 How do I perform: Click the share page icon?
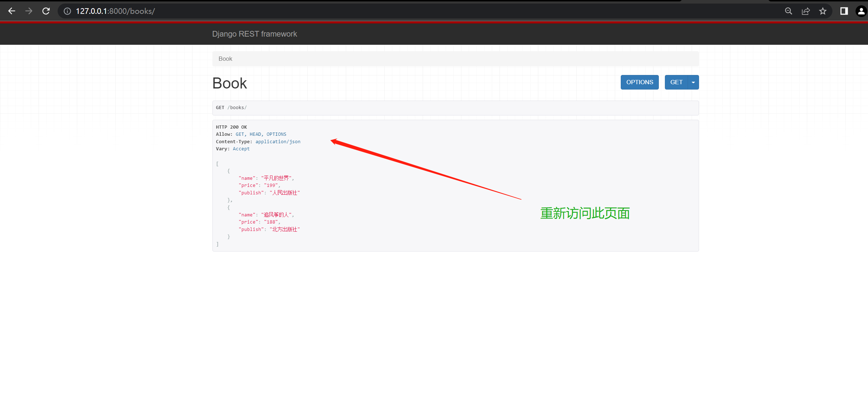[806, 11]
